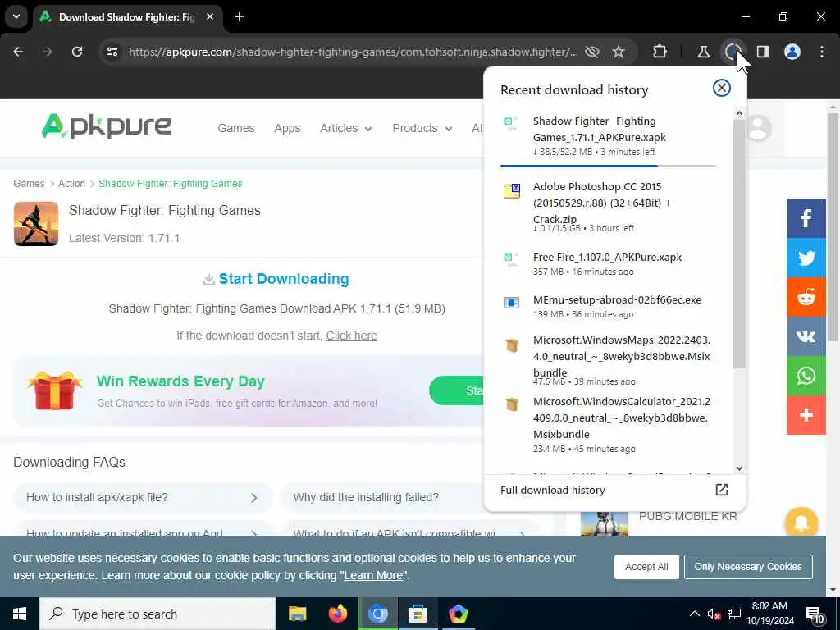Viewport: 840px width, 630px height.
Task: Open the Windows Start menu
Action: [20, 614]
